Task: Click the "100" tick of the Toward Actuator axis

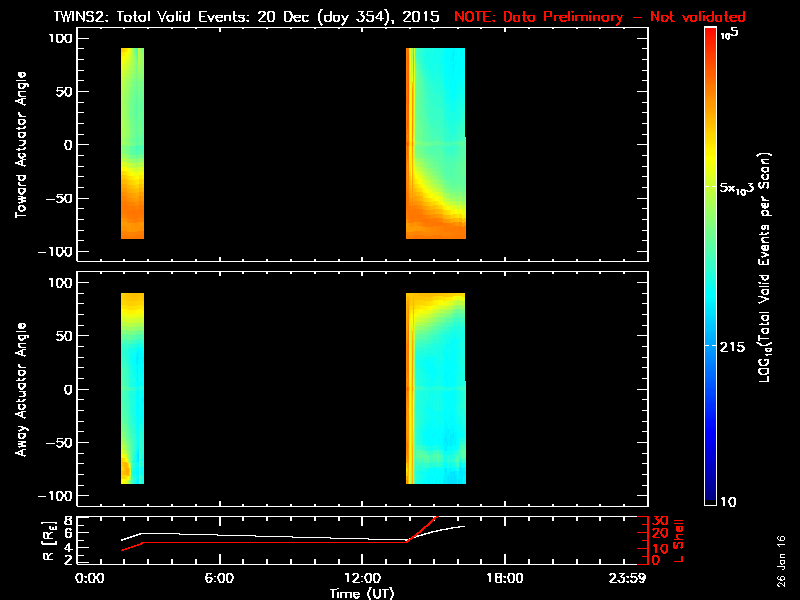Action: (x=61, y=38)
